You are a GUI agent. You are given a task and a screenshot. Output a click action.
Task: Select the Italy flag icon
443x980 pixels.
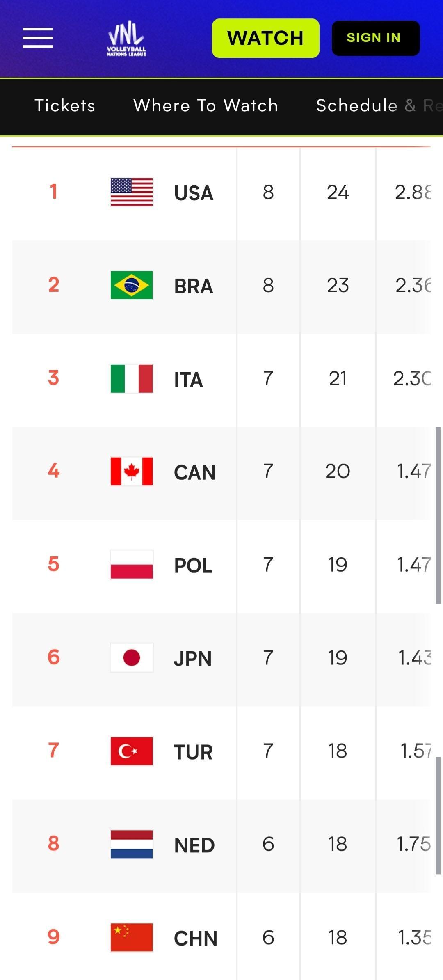132,378
